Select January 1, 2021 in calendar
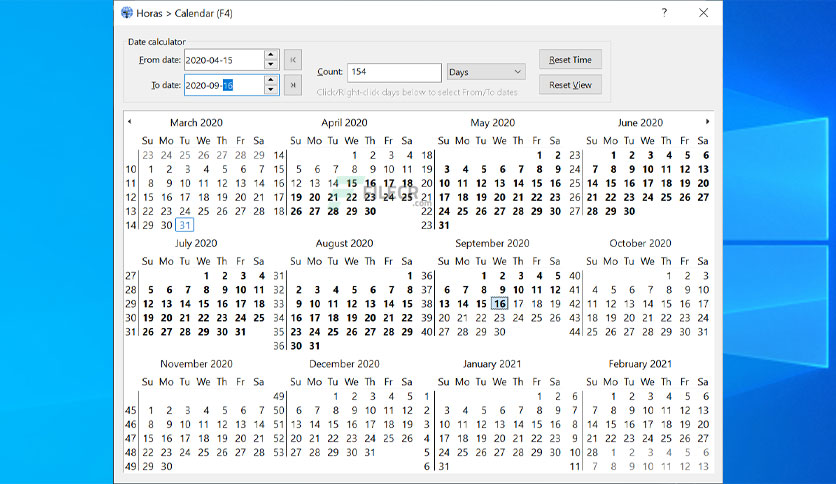This screenshot has width=836, height=484. (539, 397)
